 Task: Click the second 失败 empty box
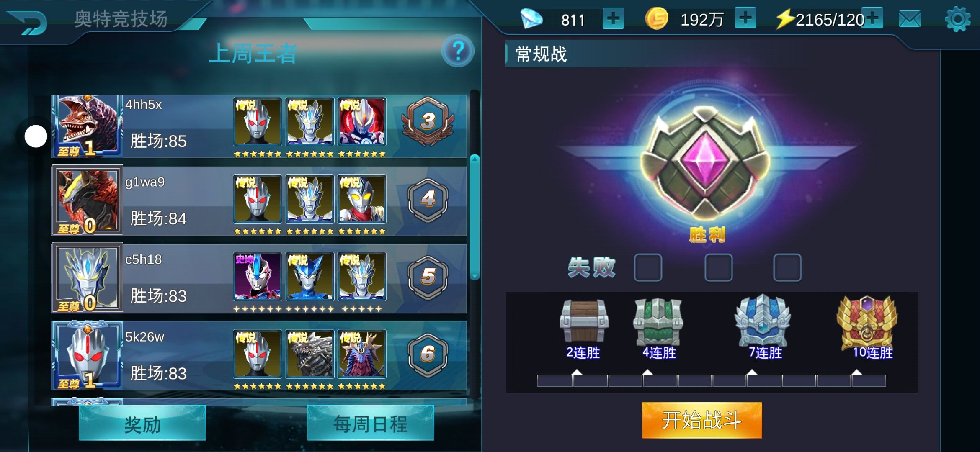pyautogui.click(x=719, y=267)
